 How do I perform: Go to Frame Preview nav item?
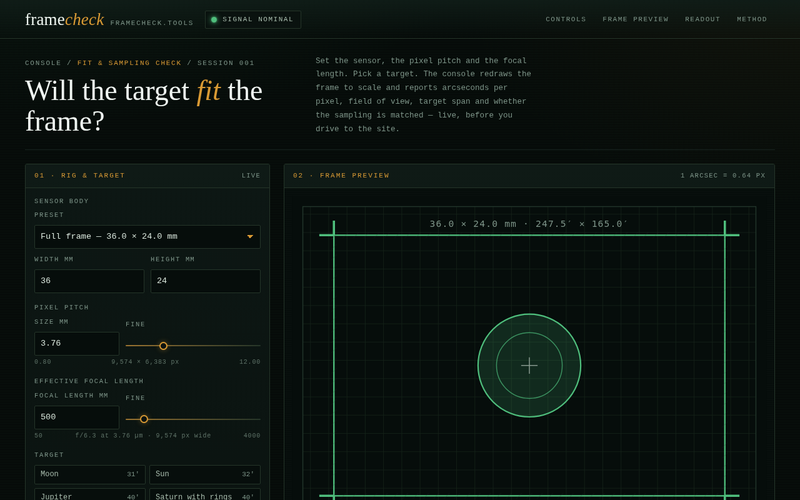[x=635, y=19]
